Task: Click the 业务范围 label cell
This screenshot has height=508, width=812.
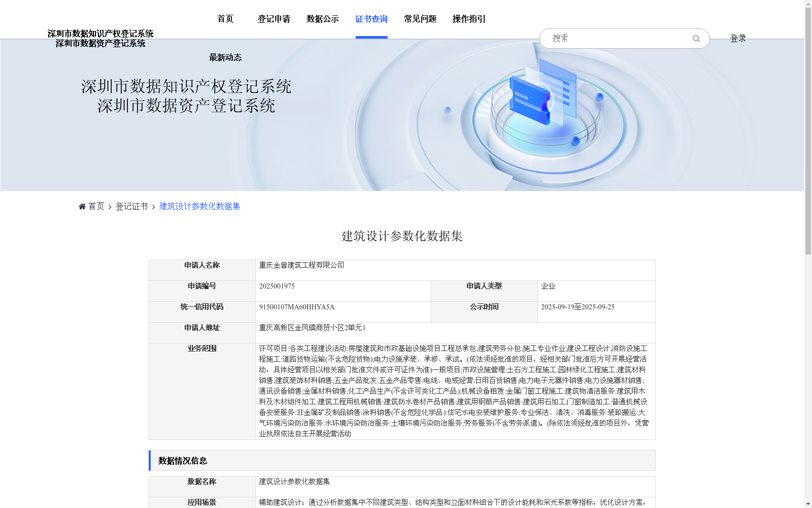Action: point(202,391)
